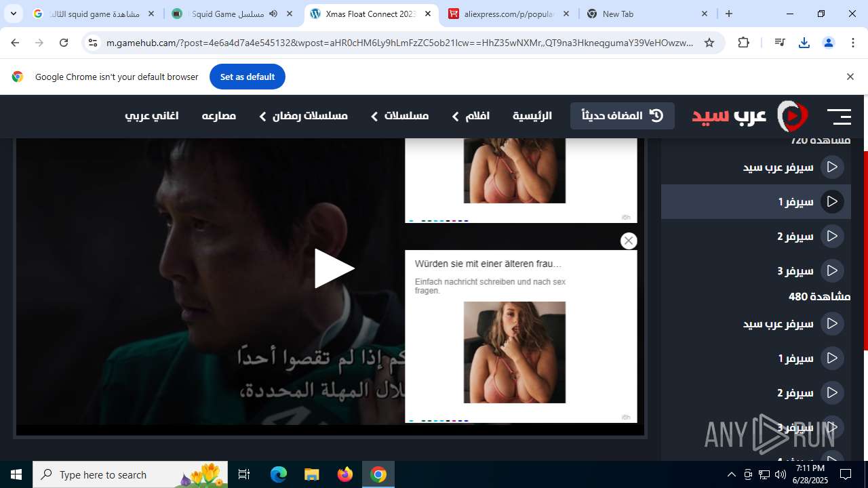868x488 pixels.
Task: Select سيرفر عرب سيد under مشاهدة 720
Action: click(756, 167)
